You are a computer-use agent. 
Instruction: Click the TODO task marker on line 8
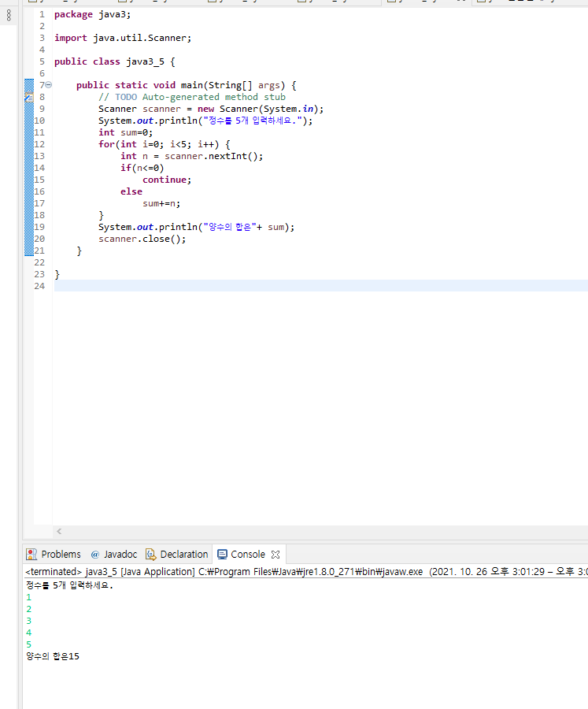[x=29, y=97]
